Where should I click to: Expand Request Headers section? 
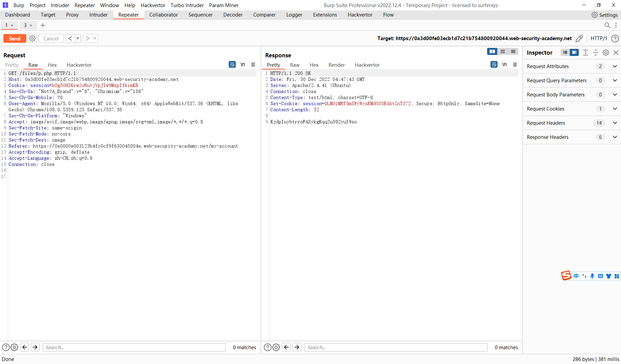coord(615,123)
